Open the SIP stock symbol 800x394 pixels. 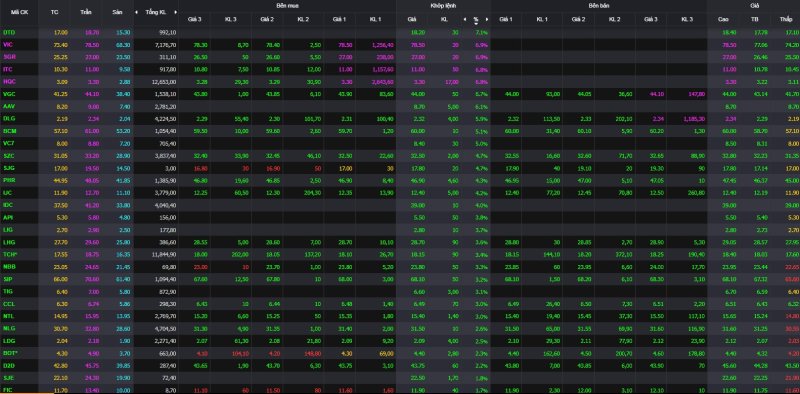click(8, 279)
